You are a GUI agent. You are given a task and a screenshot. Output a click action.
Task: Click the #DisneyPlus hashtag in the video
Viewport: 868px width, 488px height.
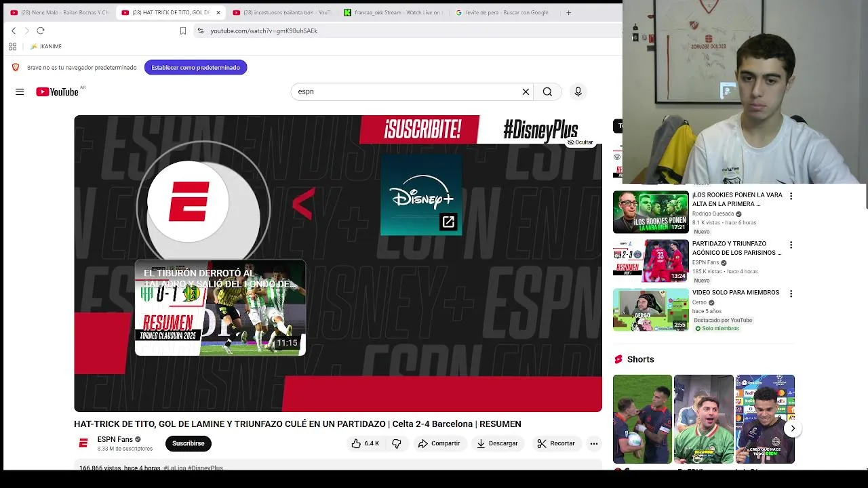click(x=540, y=130)
